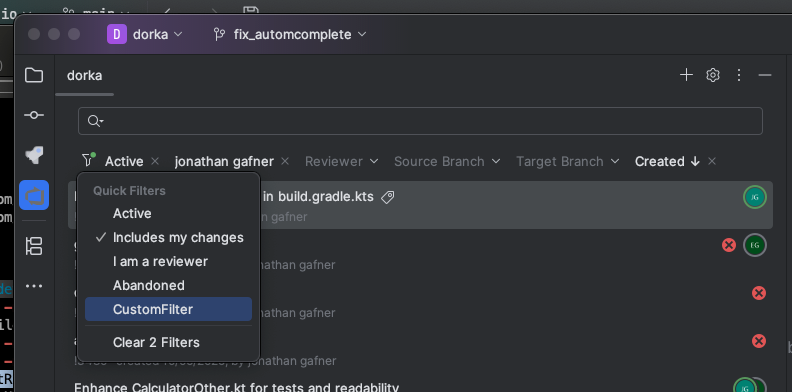Viewport: 792px width, 392px height.
Task: Switch to the dorka tab
Action: point(84,76)
